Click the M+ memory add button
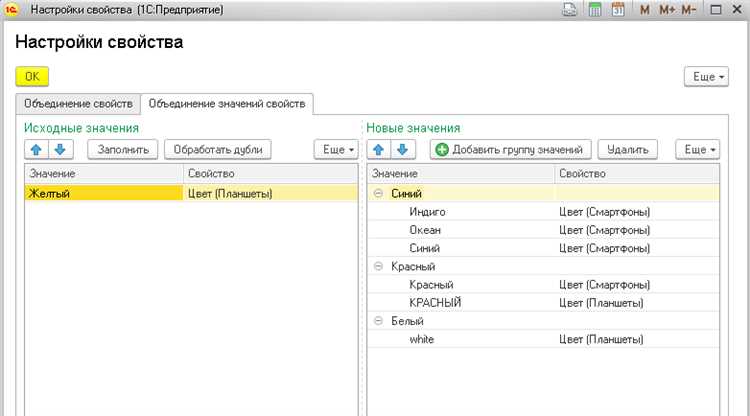Image resolution: width=750 pixels, height=416 pixels. coord(667,10)
